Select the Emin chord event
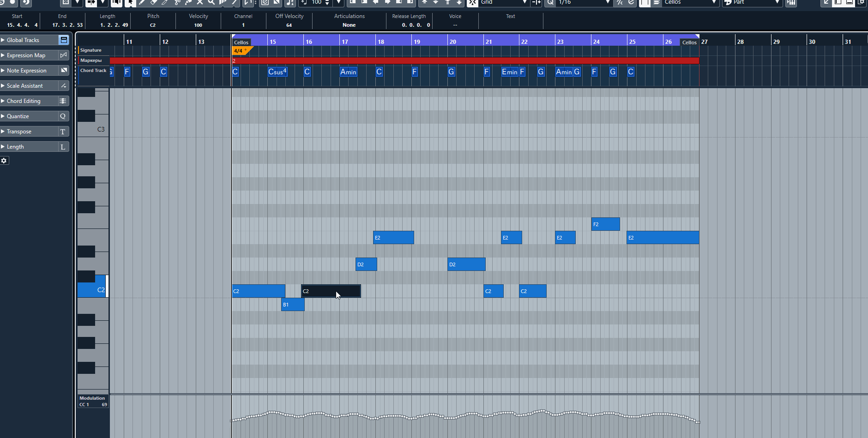Viewport: 868px width, 438px height. [x=510, y=72]
